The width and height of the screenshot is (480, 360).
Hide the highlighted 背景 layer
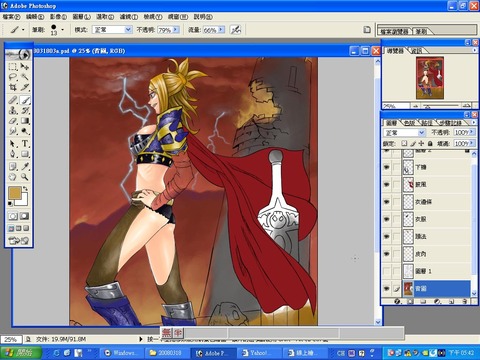pyautogui.click(x=387, y=288)
